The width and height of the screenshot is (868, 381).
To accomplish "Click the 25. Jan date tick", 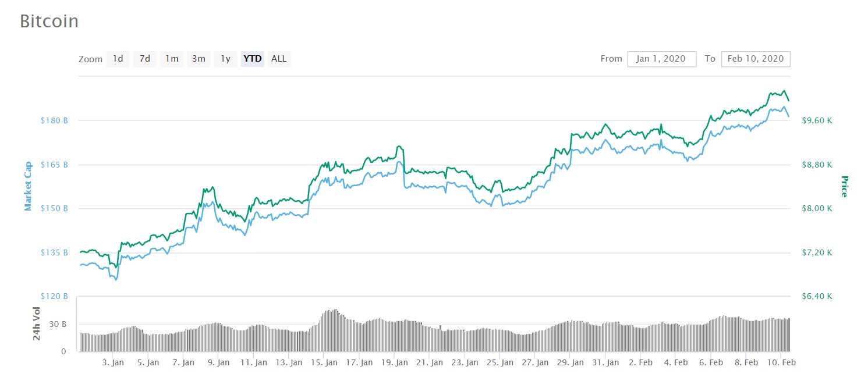I will (499, 362).
